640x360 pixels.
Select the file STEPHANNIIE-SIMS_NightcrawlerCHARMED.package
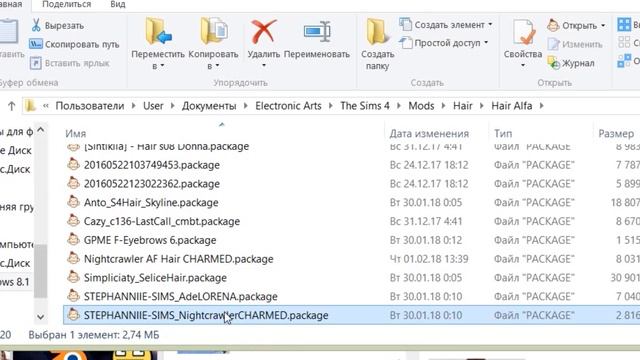click(x=206, y=315)
